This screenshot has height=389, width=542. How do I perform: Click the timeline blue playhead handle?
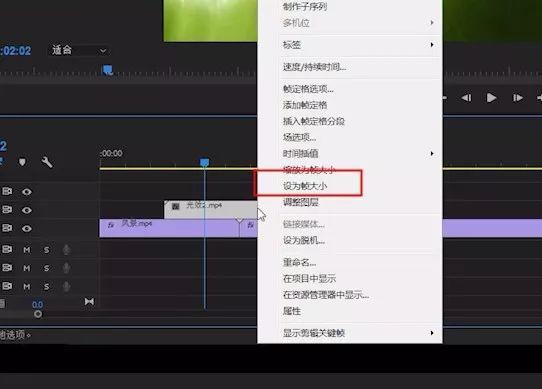pos(205,162)
